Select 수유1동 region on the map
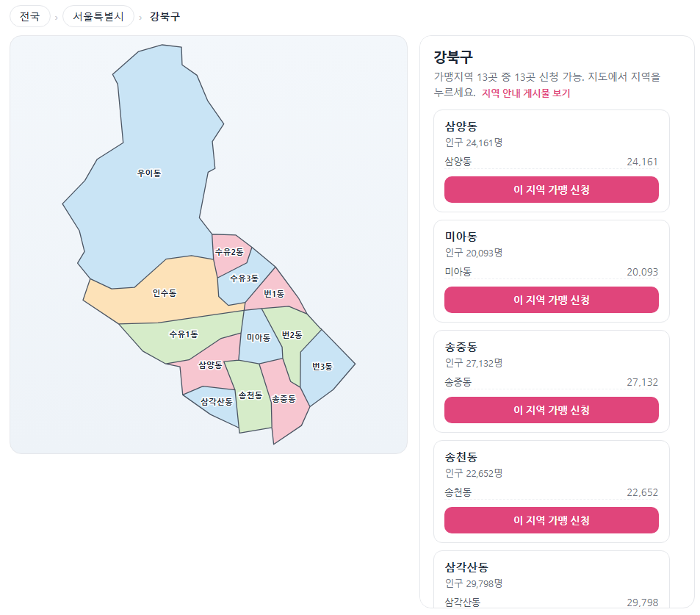This screenshot has height=615, width=700. 183,334
